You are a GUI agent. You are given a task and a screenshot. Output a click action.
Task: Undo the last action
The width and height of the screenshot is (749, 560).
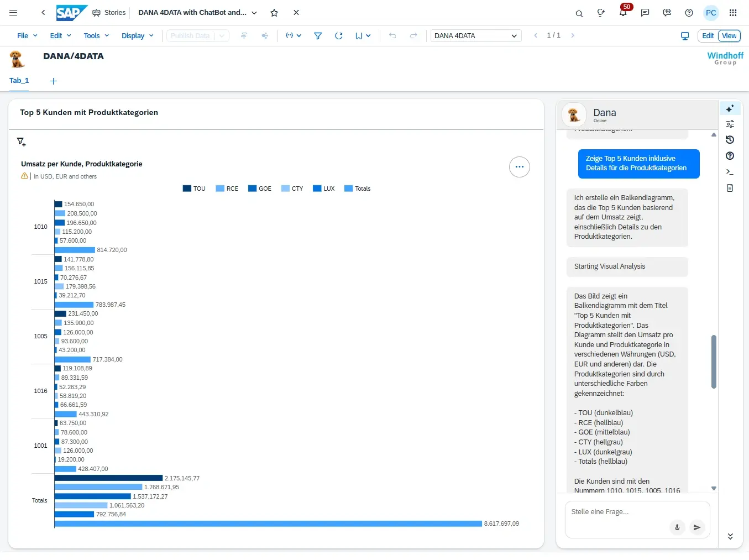(392, 35)
